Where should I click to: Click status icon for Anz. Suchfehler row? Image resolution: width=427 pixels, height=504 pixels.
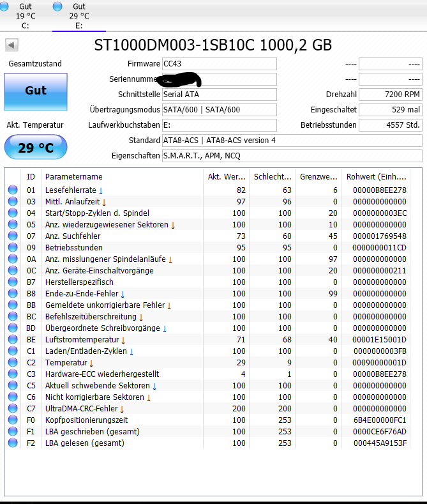click(x=13, y=236)
